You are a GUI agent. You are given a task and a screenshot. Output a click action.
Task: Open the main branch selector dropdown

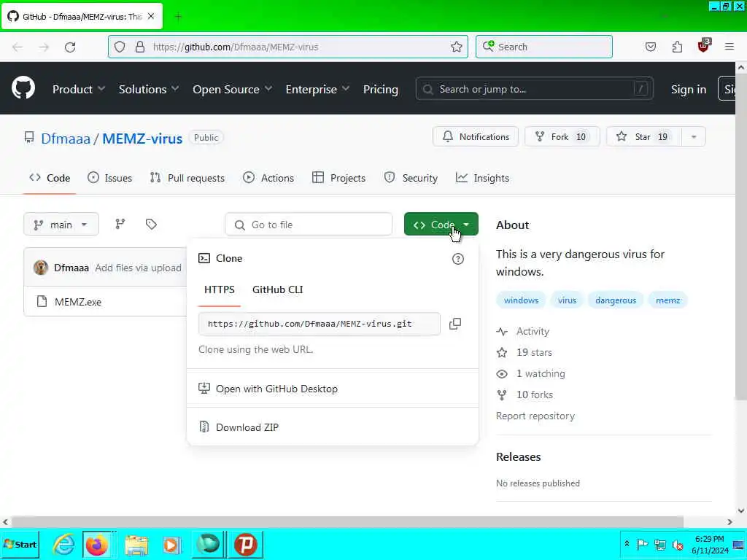61,225
